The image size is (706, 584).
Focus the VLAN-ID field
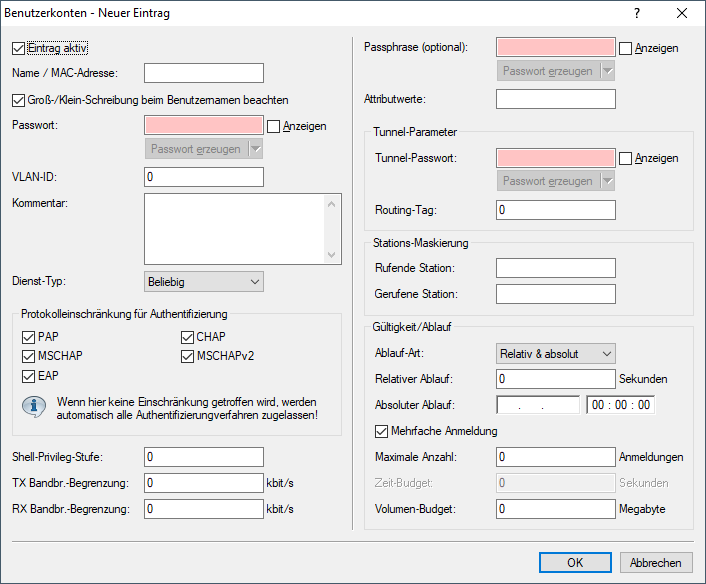(204, 177)
